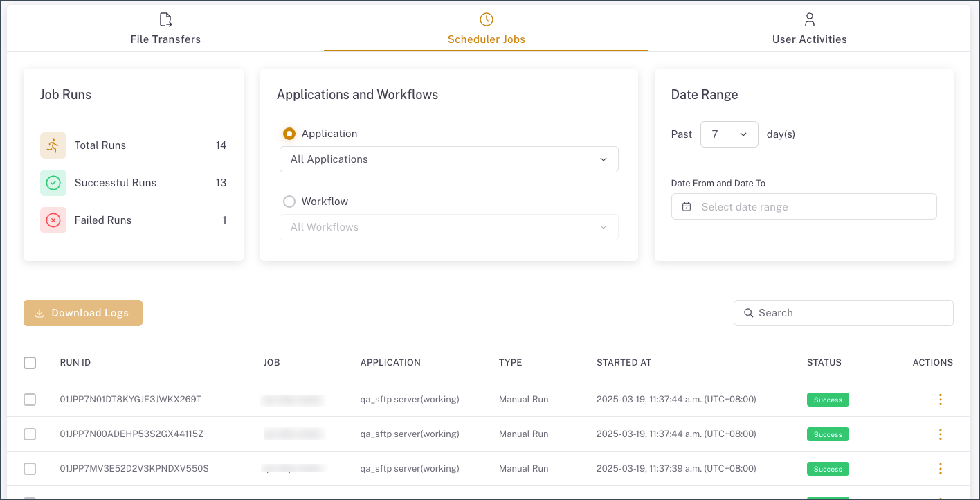Check the box for run 01JPP7MV3E52D2V3KPNDXV550S

[x=30, y=469]
